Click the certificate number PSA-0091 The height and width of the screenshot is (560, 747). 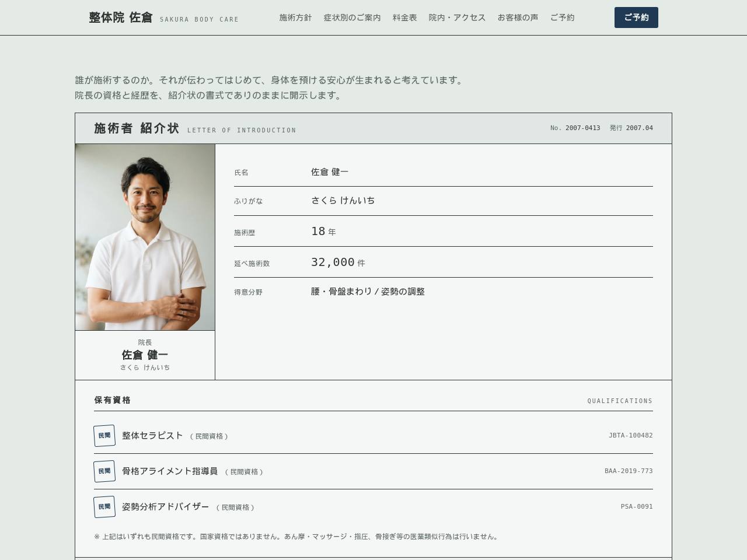point(637,507)
